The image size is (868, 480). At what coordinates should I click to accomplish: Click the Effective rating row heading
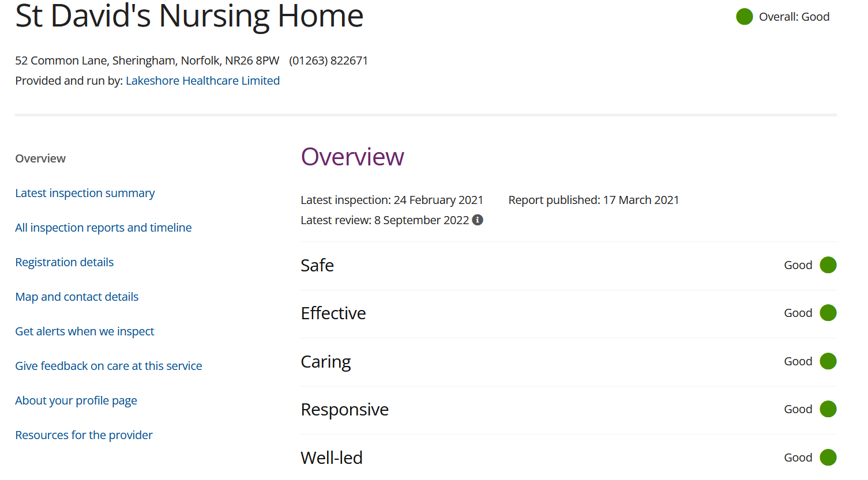[x=333, y=313]
